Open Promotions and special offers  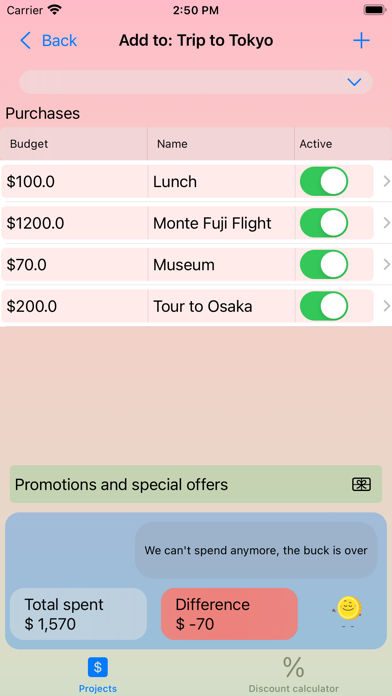(x=196, y=484)
